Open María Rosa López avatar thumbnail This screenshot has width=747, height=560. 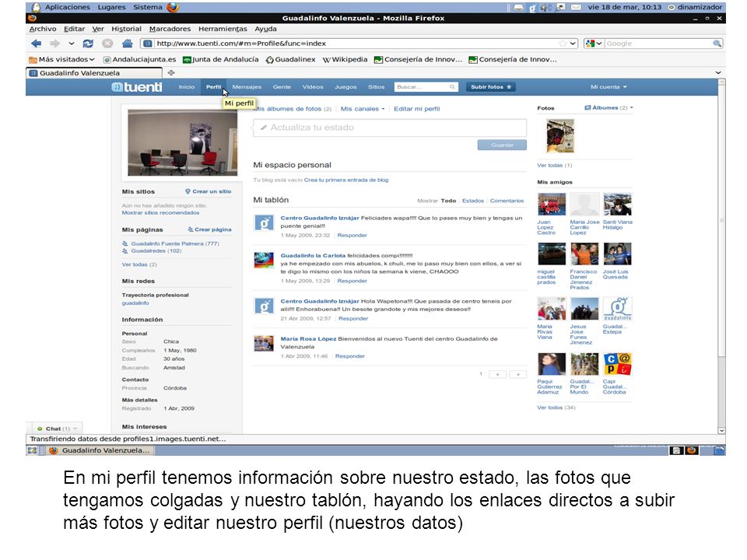(264, 343)
